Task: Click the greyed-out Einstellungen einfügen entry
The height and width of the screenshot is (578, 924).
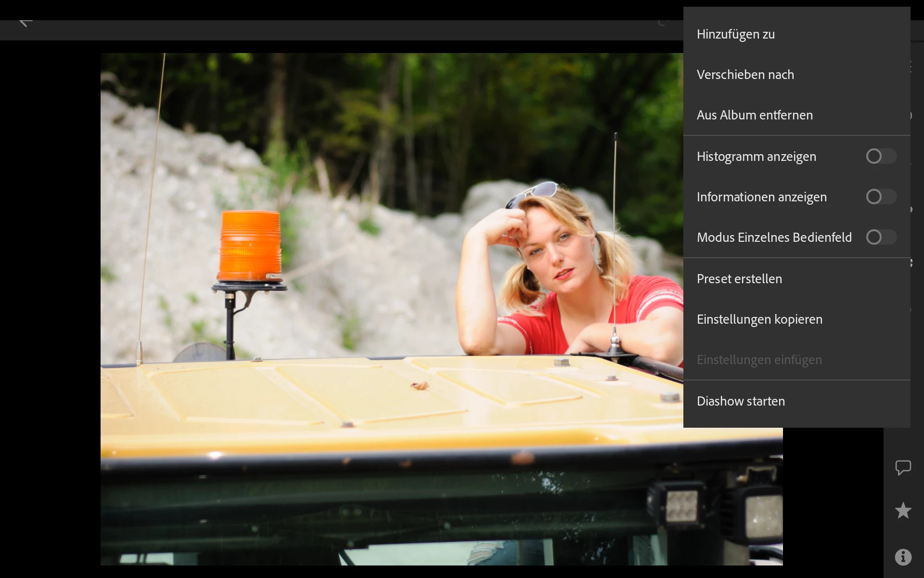Action: click(x=759, y=360)
